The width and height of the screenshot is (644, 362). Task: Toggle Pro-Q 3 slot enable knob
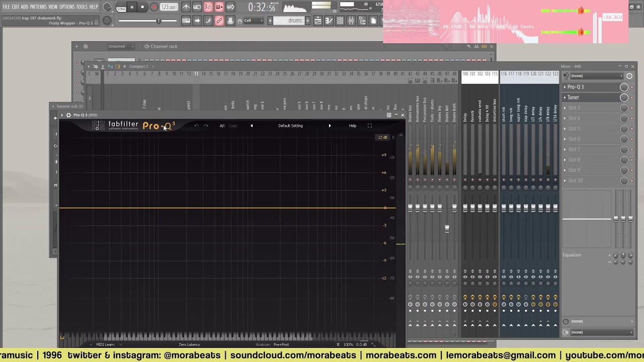tap(624, 87)
